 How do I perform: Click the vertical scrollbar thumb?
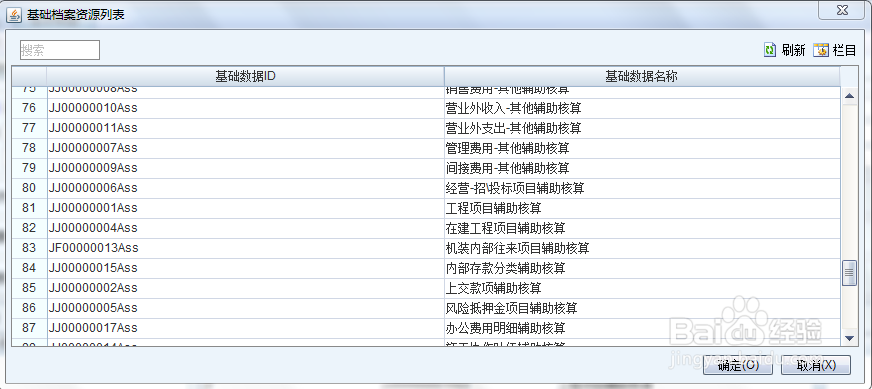pos(849,273)
